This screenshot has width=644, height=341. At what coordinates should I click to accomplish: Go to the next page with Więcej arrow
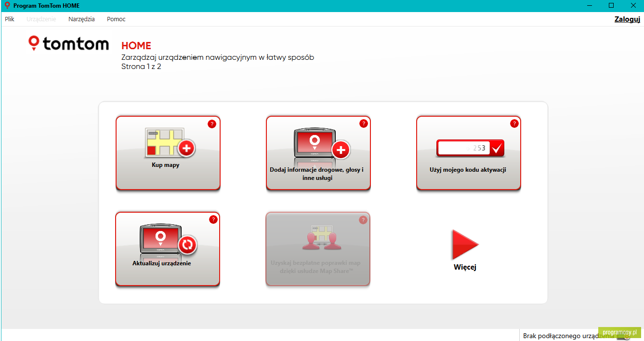pyautogui.click(x=465, y=246)
